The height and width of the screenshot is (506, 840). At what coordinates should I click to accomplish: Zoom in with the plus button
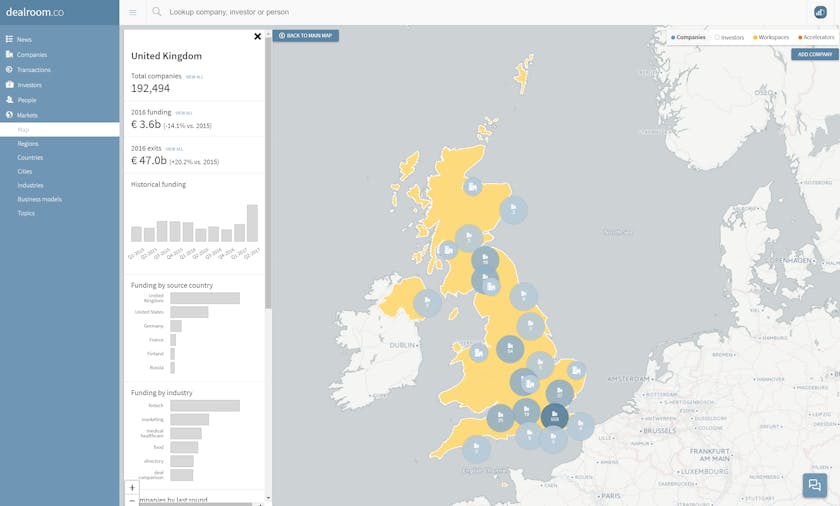coord(132,488)
